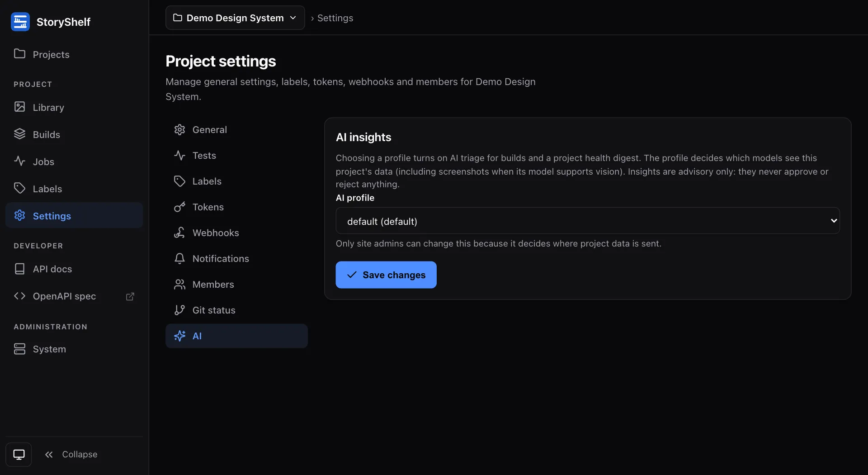Click the sidebar Labels tag icon

pos(19,188)
